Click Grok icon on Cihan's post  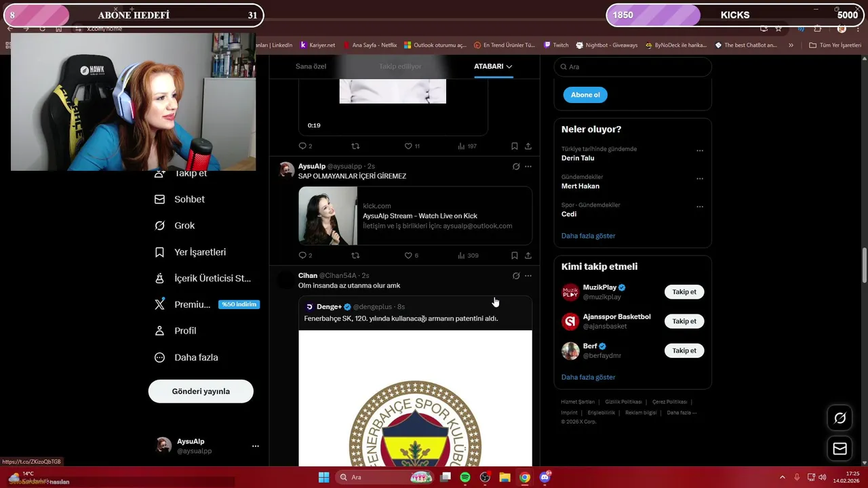516,276
